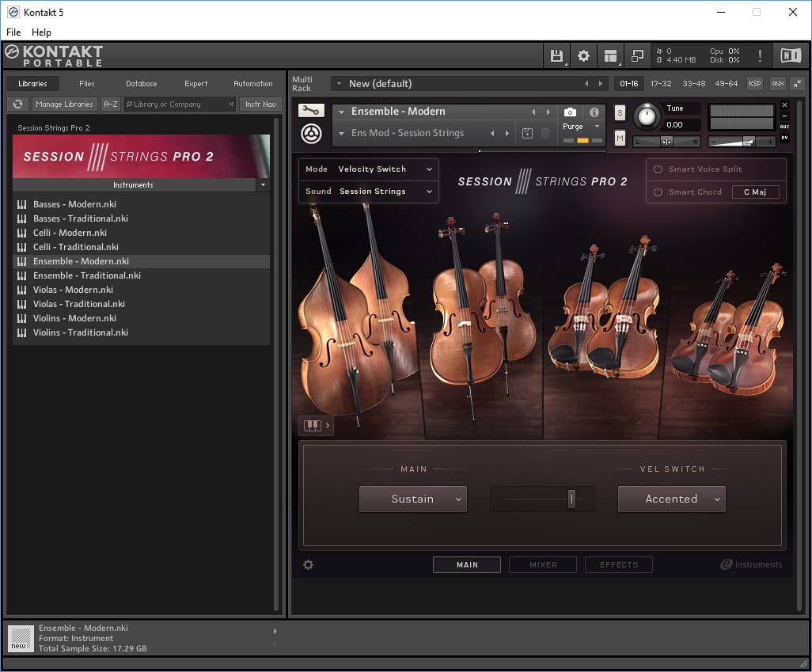Toggle Instr Nav pane
This screenshot has width=812, height=672.
pyautogui.click(x=260, y=104)
